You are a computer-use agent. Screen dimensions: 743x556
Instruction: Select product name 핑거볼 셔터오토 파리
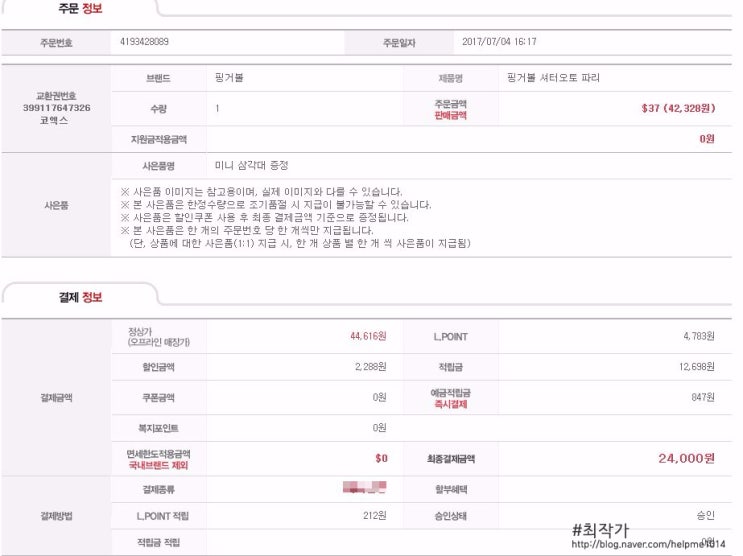[553, 78]
